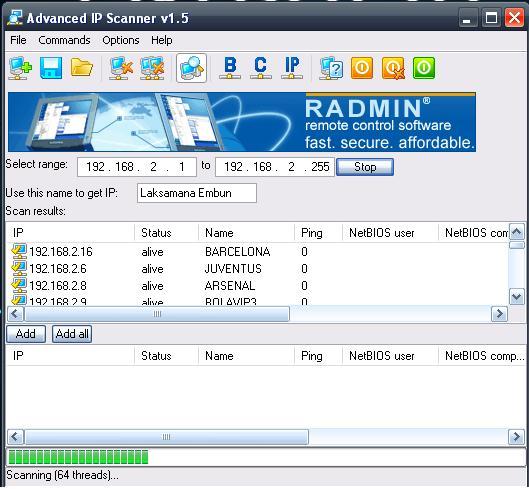
Task: Click the Add all button
Action: [72, 334]
